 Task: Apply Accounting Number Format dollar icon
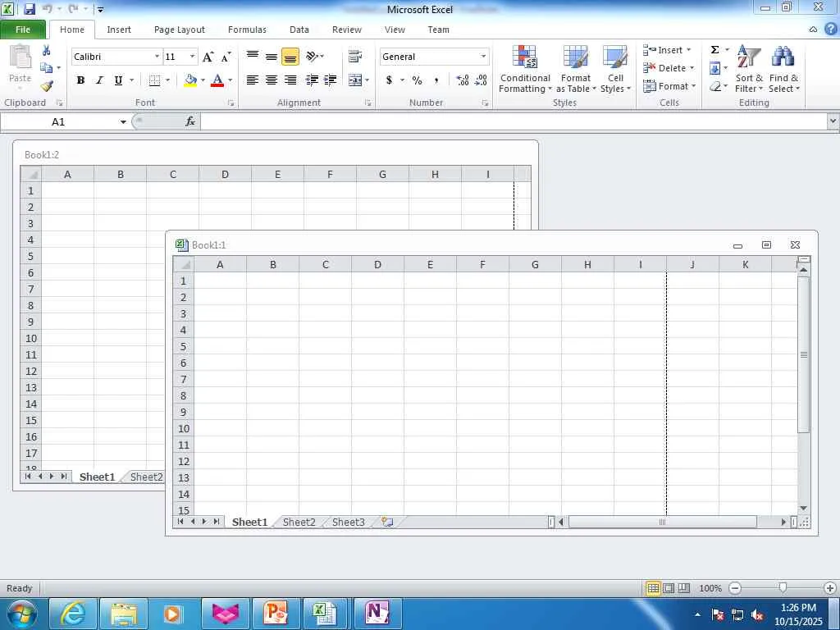(x=389, y=80)
